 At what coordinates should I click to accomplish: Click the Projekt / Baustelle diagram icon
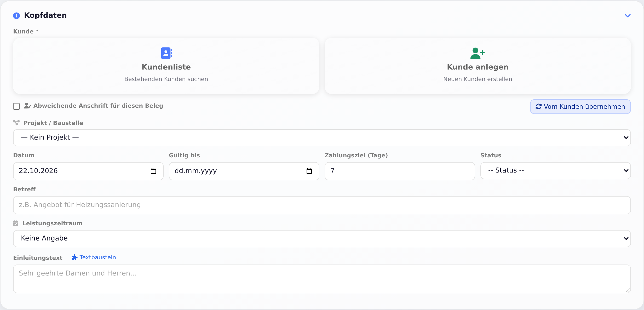click(16, 123)
